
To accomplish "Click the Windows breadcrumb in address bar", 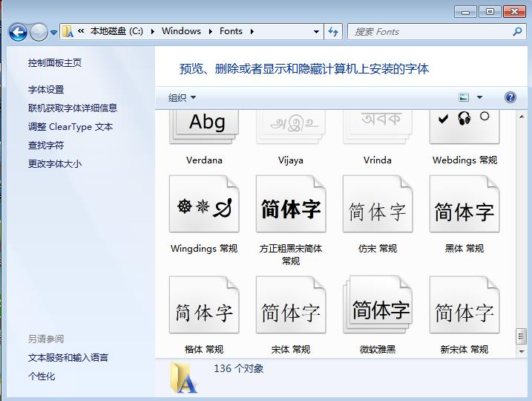I will point(181,31).
